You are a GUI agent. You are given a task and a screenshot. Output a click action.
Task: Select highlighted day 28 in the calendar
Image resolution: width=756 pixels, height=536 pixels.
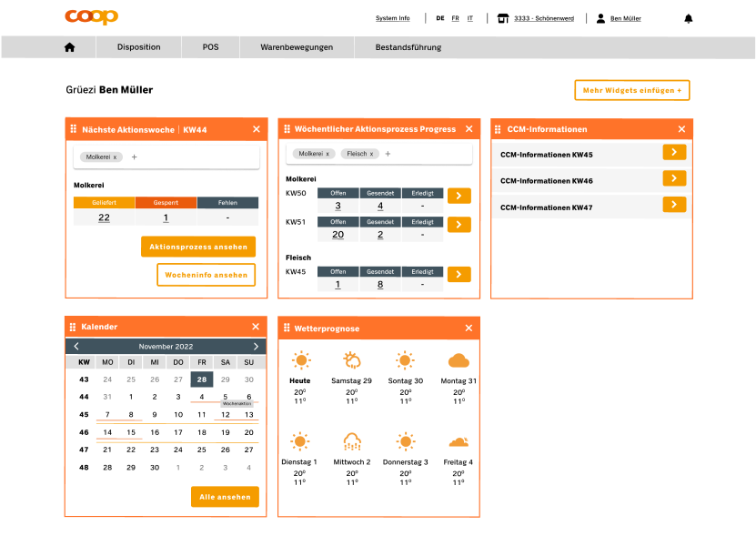click(202, 379)
